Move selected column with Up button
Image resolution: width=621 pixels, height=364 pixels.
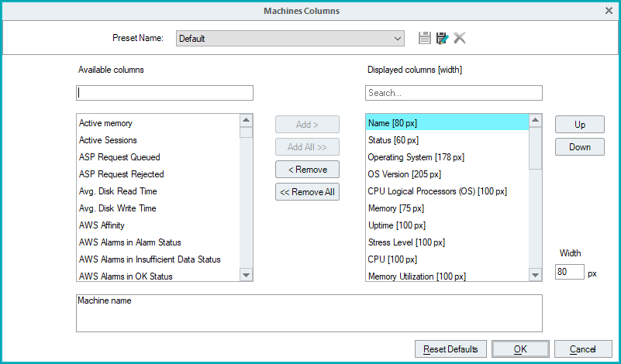pyautogui.click(x=579, y=125)
